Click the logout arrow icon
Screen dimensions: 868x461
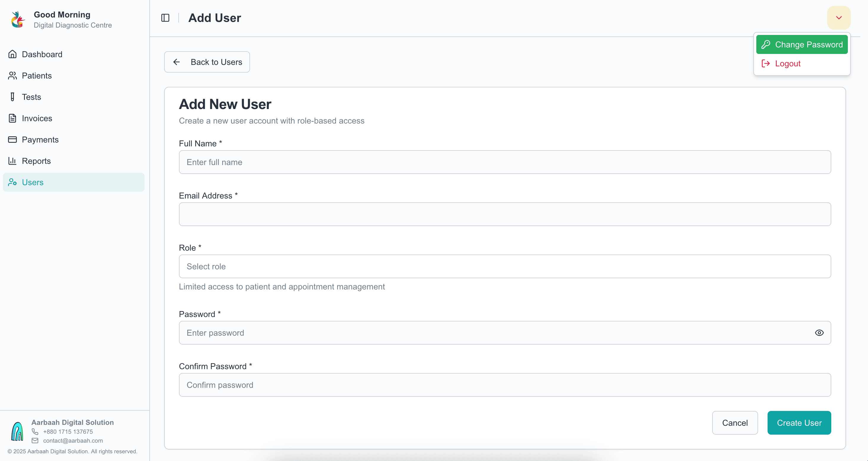point(766,63)
